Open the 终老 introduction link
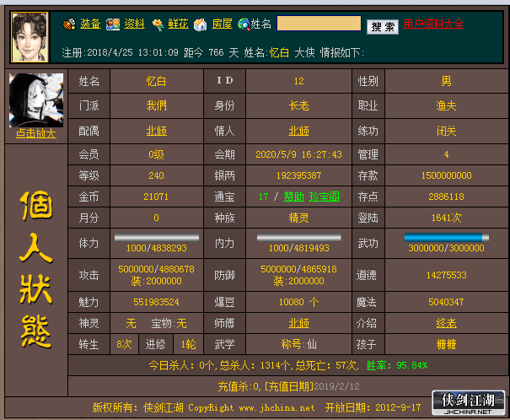This screenshot has width=510, height=420. (x=446, y=323)
